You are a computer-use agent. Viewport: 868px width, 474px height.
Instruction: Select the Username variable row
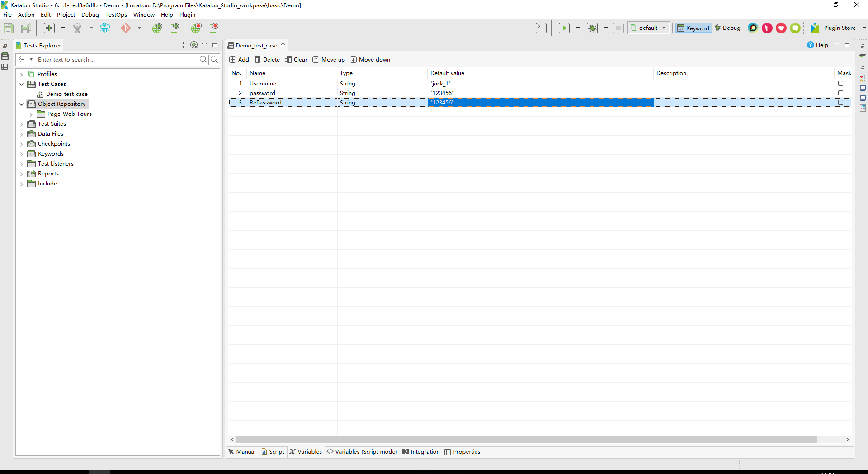pos(540,84)
